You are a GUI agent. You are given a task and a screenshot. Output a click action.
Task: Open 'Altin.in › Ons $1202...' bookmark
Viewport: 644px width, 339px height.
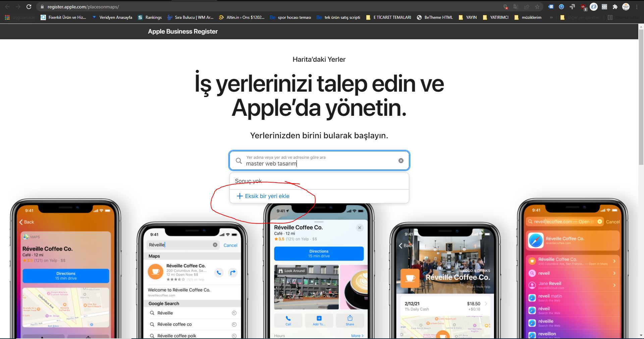[241, 17]
